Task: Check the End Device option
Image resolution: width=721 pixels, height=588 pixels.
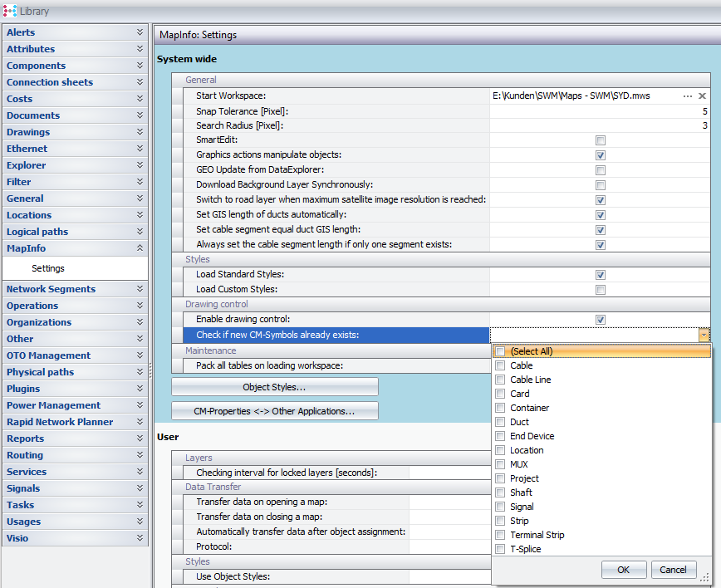Action: click(500, 436)
